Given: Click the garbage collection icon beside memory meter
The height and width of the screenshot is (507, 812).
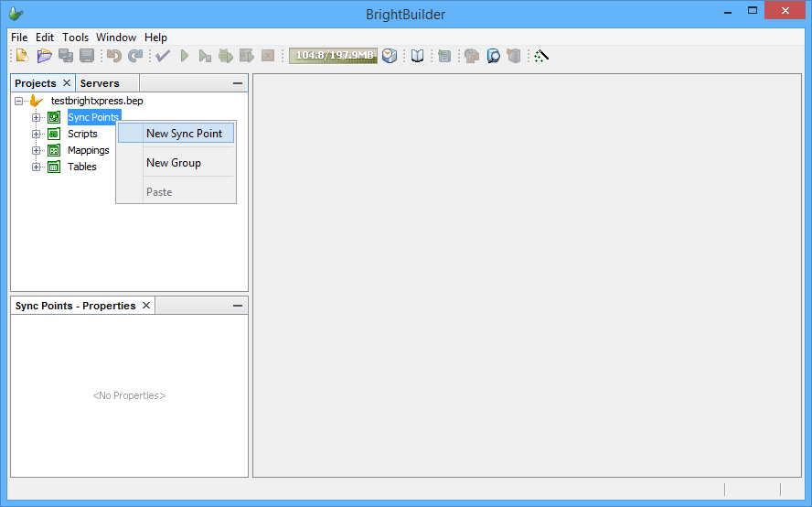Looking at the screenshot, I should 390,56.
